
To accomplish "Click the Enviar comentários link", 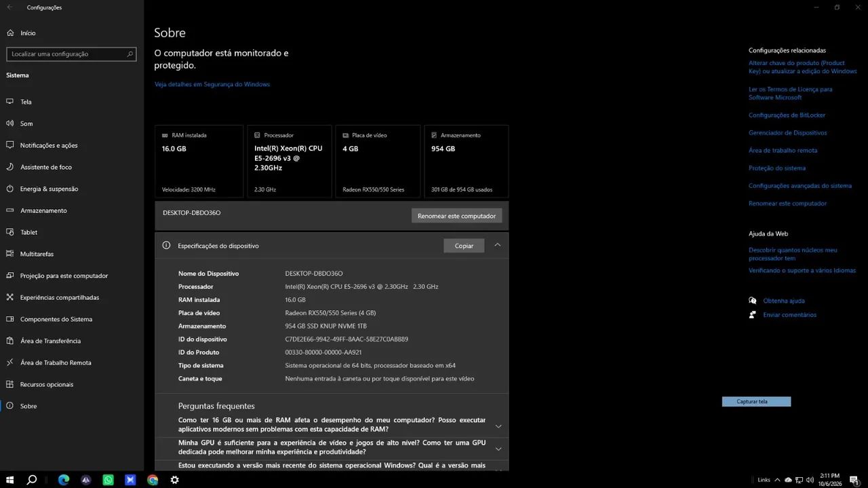I will point(789,314).
